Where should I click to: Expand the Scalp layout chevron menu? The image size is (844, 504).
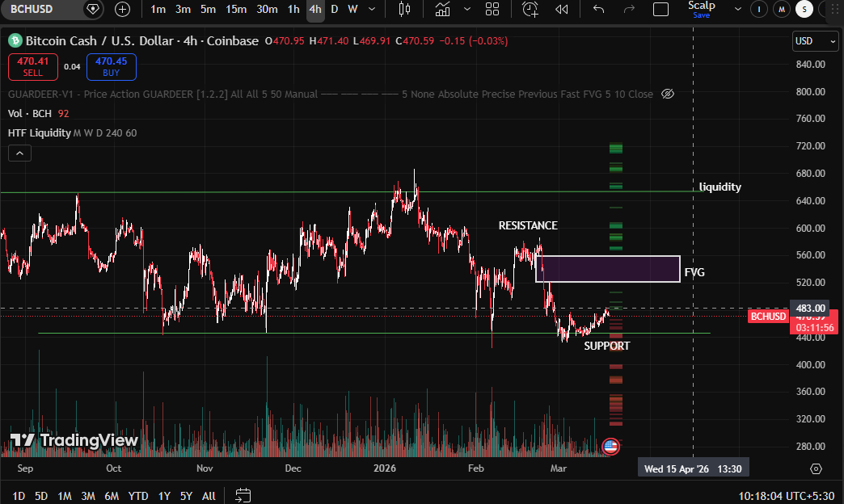737,10
